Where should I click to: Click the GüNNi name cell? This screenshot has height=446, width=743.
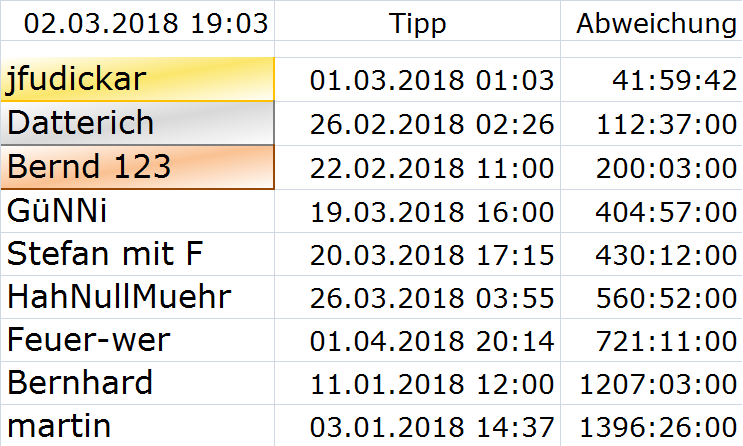click(x=137, y=211)
